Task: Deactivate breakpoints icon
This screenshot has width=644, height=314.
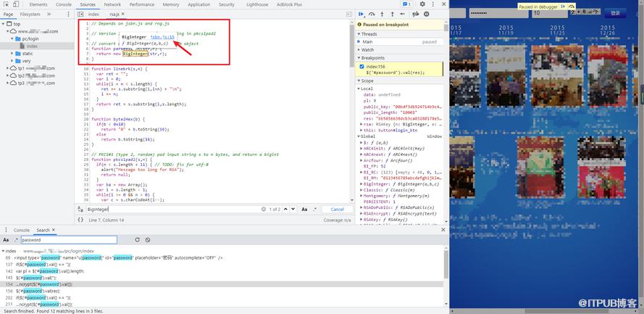Action: [x=416, y=14]
